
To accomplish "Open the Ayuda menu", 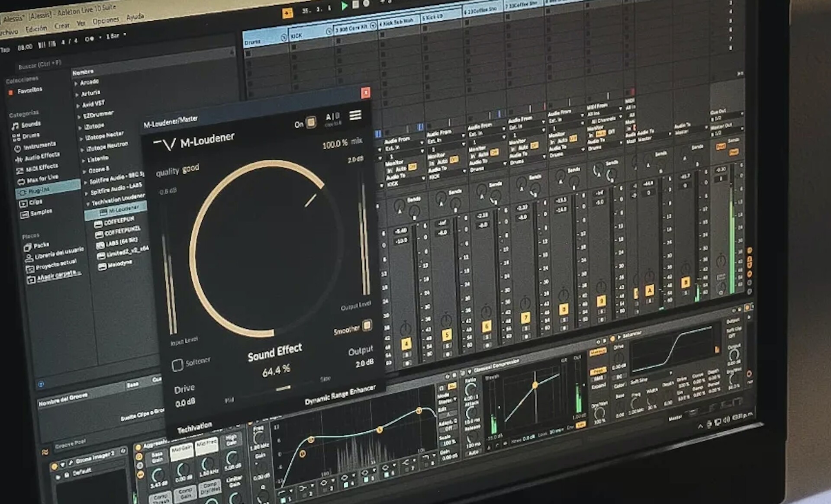I will [x=135, y=17].
